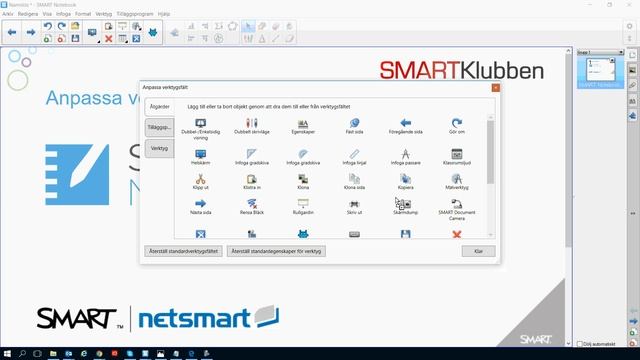The height and width of the screenshot is (360, 640).
Task: Select the Mätverktyg icon in the dialog
Action: tap(457, 179)
